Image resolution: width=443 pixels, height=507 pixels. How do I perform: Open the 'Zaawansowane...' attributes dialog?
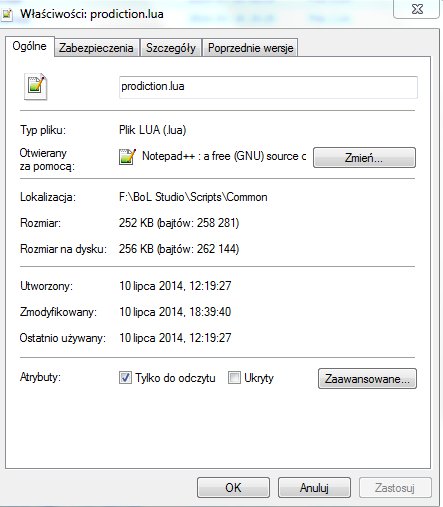(x=367, y=379)
